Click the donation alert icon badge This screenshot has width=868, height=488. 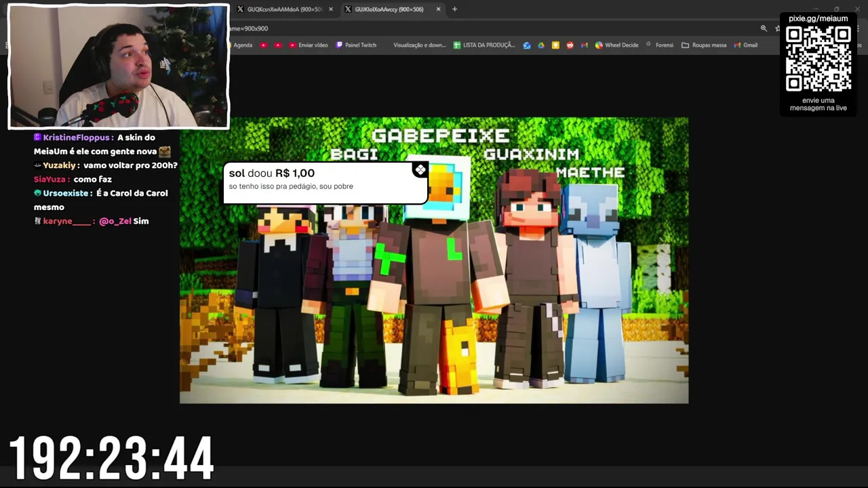pos(420,170)
